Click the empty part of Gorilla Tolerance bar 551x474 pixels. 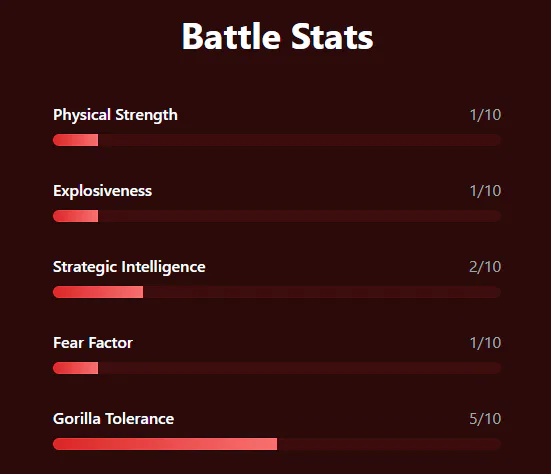tap(389, 444)
